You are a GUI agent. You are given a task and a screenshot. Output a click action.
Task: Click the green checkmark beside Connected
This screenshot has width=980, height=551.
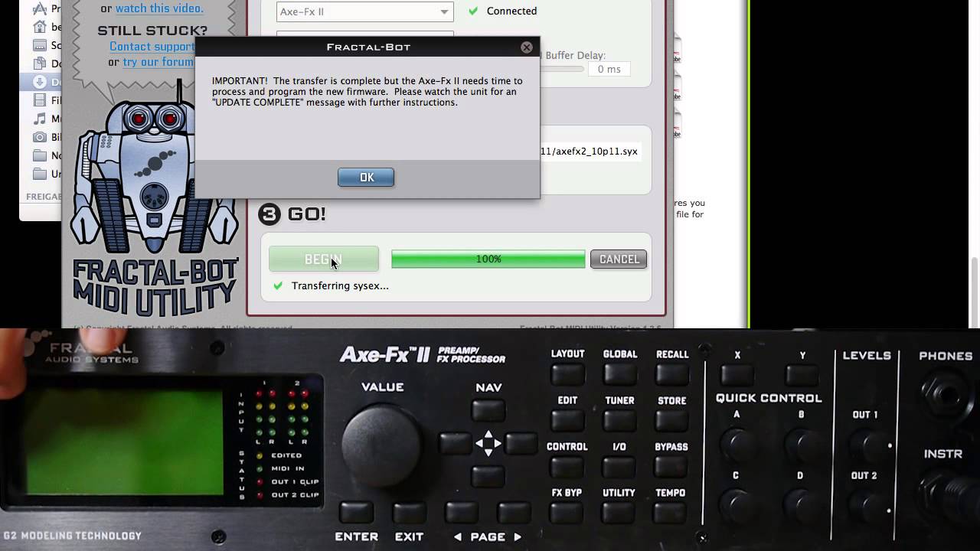coord(473,11)
